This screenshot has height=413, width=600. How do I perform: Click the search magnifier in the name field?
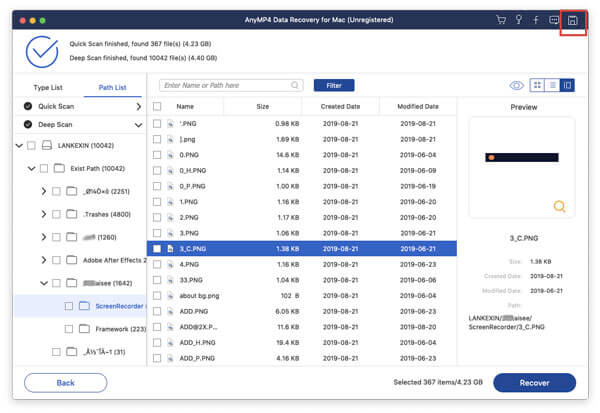(295, 85)
